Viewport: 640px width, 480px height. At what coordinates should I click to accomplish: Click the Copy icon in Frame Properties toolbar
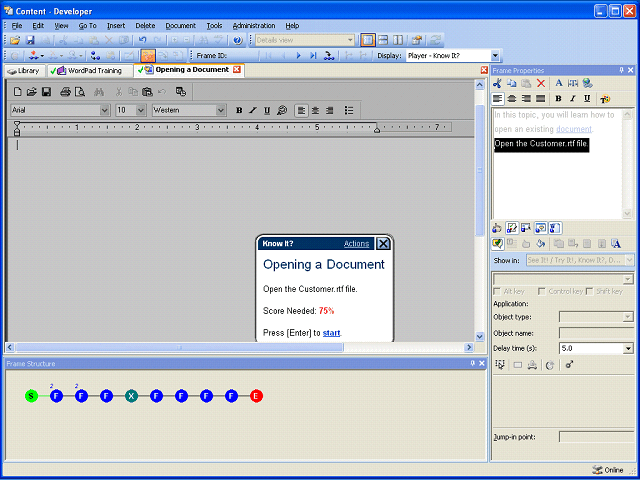click(x=511, y=83)
